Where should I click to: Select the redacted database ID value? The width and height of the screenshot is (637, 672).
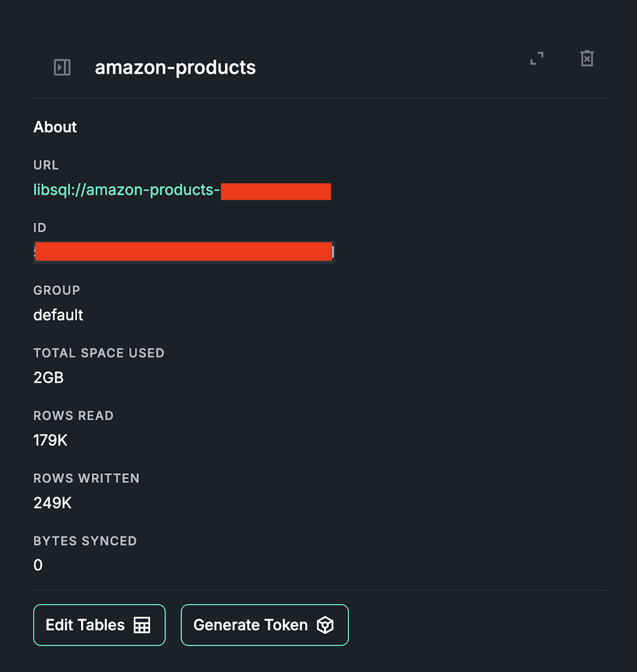[x=183, y=252]
